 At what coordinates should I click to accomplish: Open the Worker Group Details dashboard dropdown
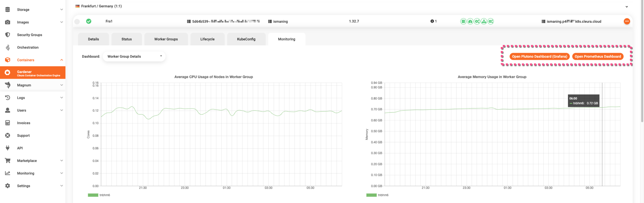pos(134,56)
